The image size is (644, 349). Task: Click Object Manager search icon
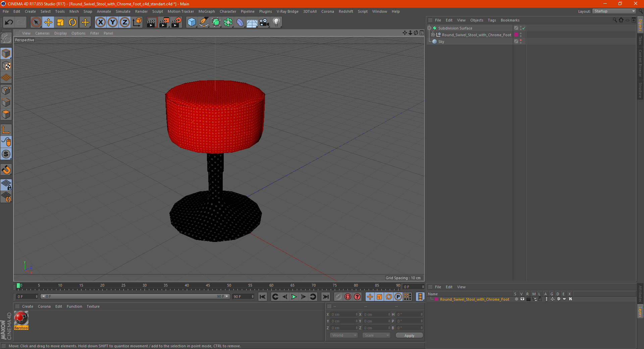(x=615, y=20)
